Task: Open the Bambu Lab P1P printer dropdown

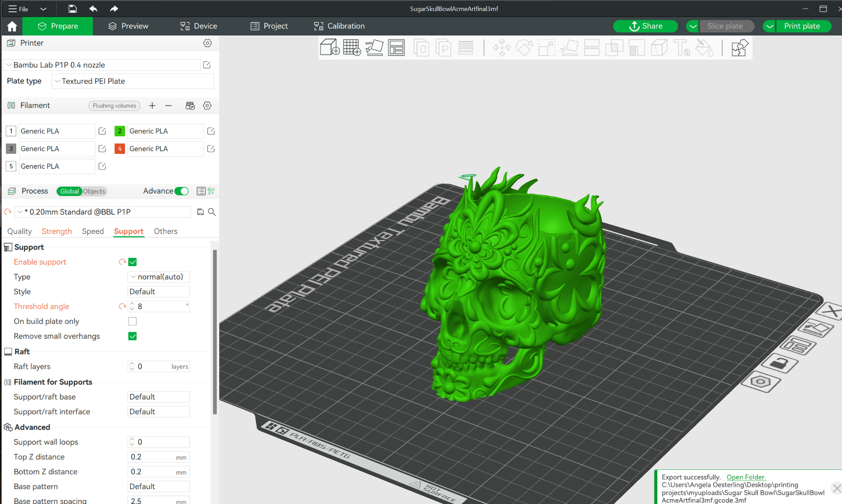Action: (102, 65)
